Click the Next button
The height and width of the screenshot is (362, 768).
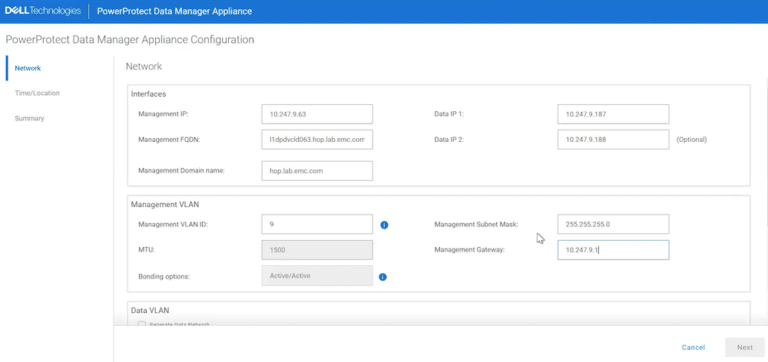click(x=744, y=347)
